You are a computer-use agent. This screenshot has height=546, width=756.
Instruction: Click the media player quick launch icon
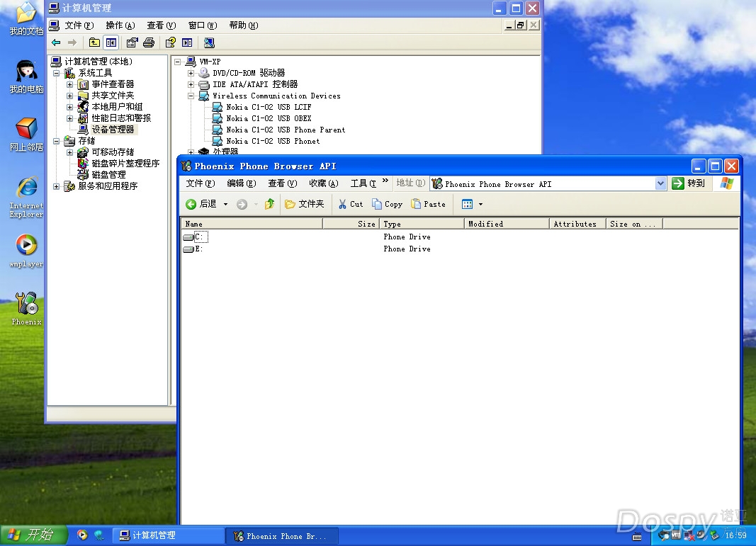82,535
